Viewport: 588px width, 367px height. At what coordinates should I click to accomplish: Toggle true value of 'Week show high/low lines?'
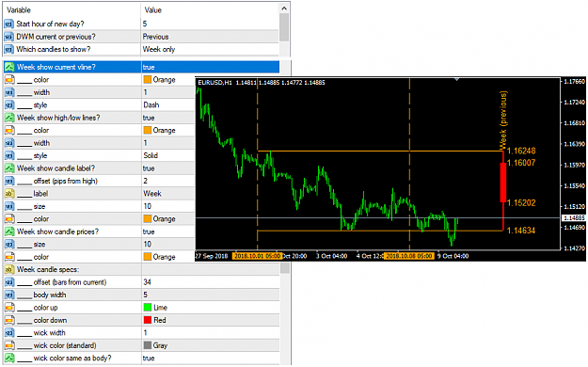point(149,118)
